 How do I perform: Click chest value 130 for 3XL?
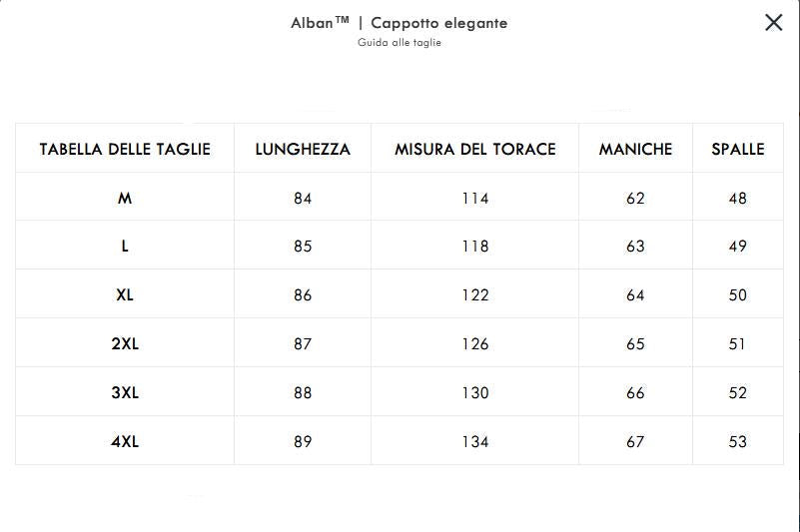coord(475,393)
